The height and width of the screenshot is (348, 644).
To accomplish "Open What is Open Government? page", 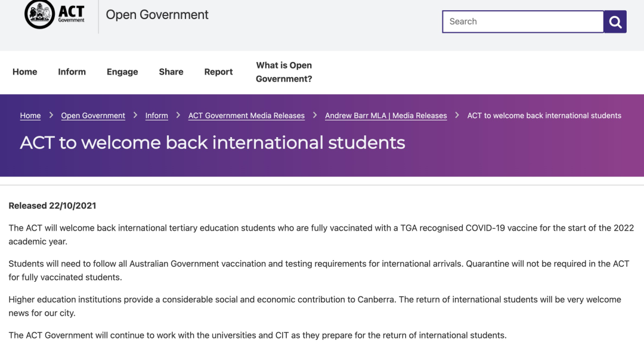I will [284, 72].
